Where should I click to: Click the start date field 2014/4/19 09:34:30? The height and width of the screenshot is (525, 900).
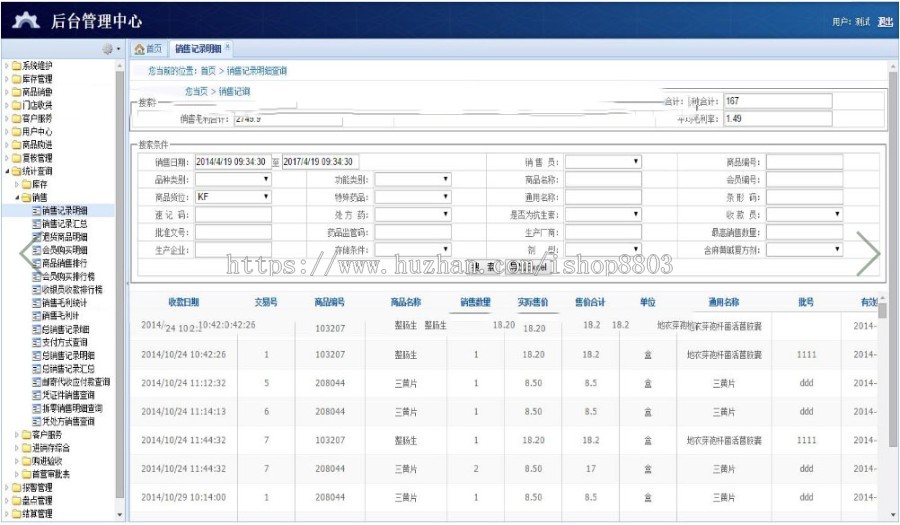click(233, 162)
